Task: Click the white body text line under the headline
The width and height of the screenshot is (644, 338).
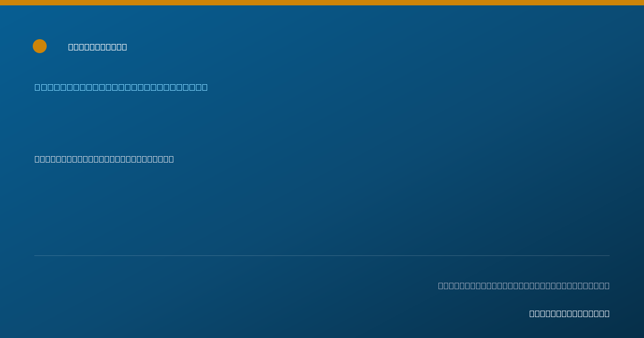Action: click(104, 159)
